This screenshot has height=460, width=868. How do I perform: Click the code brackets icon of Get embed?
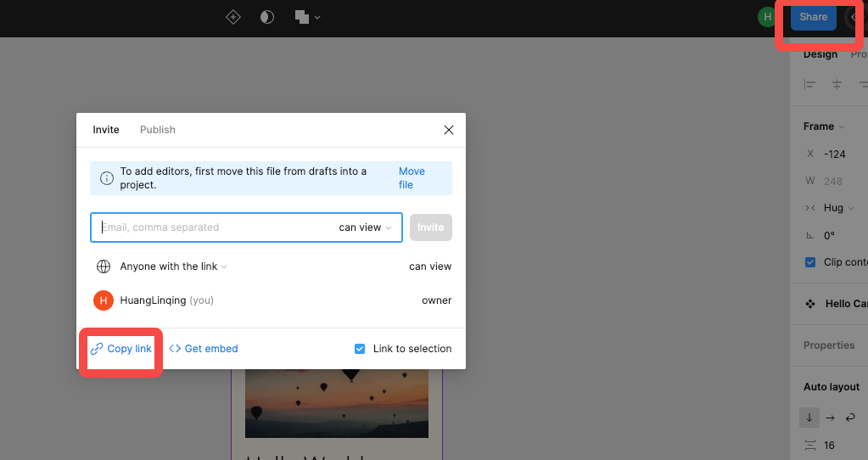coord(175,349)
